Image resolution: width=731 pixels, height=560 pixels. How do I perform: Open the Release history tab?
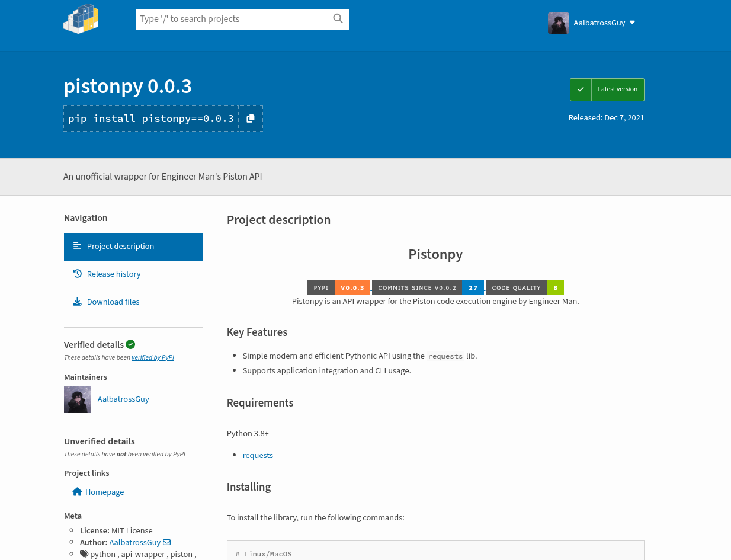click(114, 274)
